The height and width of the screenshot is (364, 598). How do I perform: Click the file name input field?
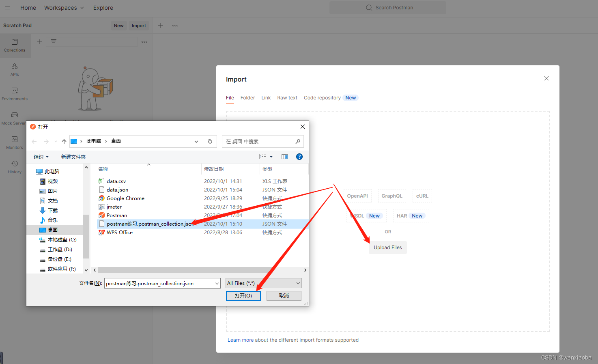click(159, 283)
